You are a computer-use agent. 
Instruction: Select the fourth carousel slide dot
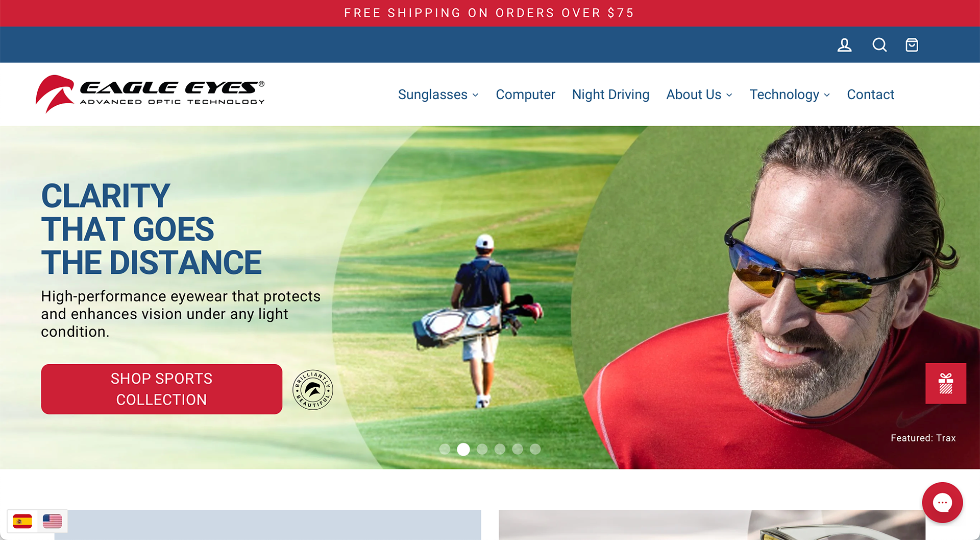(500, 449)
